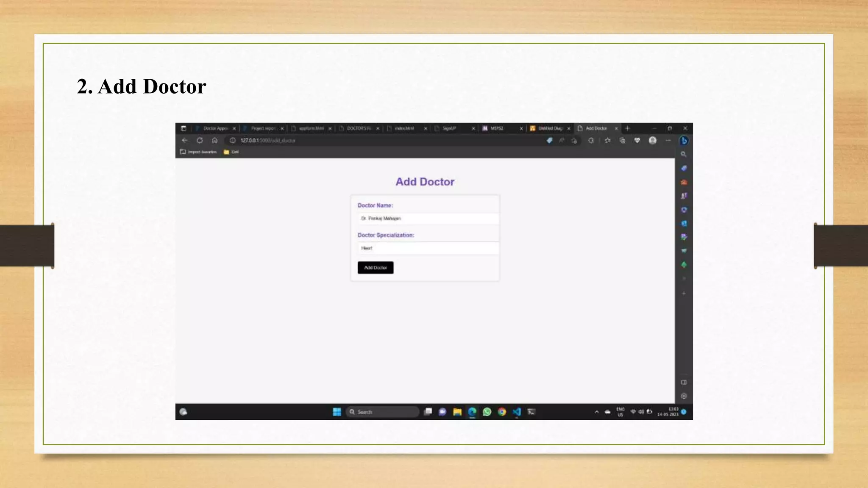Open a new browser tab

pyautogui.click(x=628, y=128)
